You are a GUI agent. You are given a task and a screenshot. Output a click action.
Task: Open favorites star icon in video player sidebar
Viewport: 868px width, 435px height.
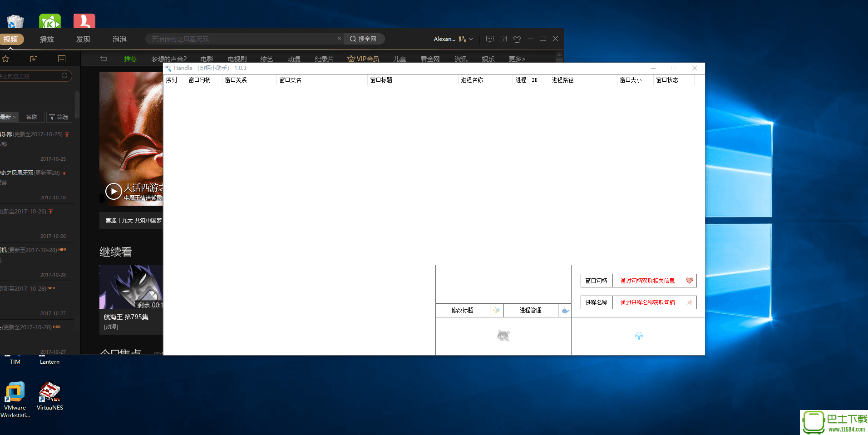5,59
